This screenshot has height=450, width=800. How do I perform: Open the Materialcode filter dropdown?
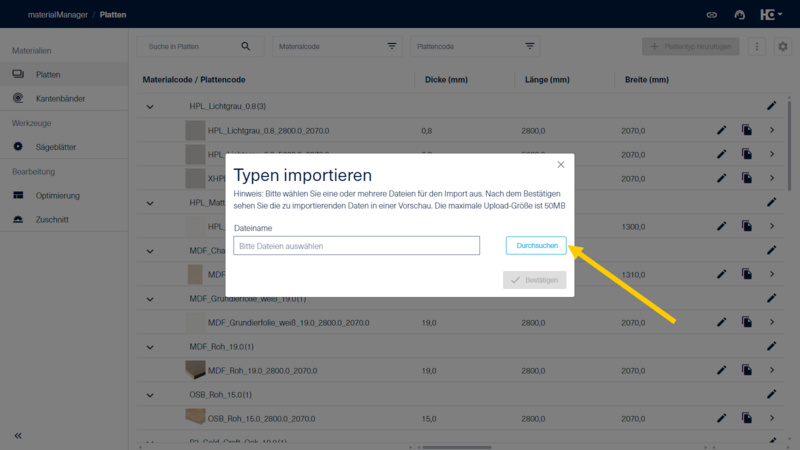391,46
